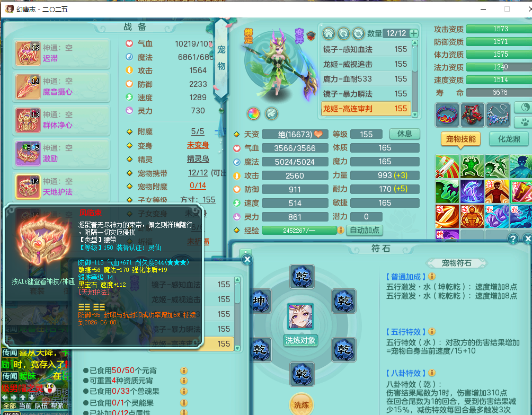The image size is (532, 415).
Task: Click the bottom 乾 rune stone
Action: 302,374
